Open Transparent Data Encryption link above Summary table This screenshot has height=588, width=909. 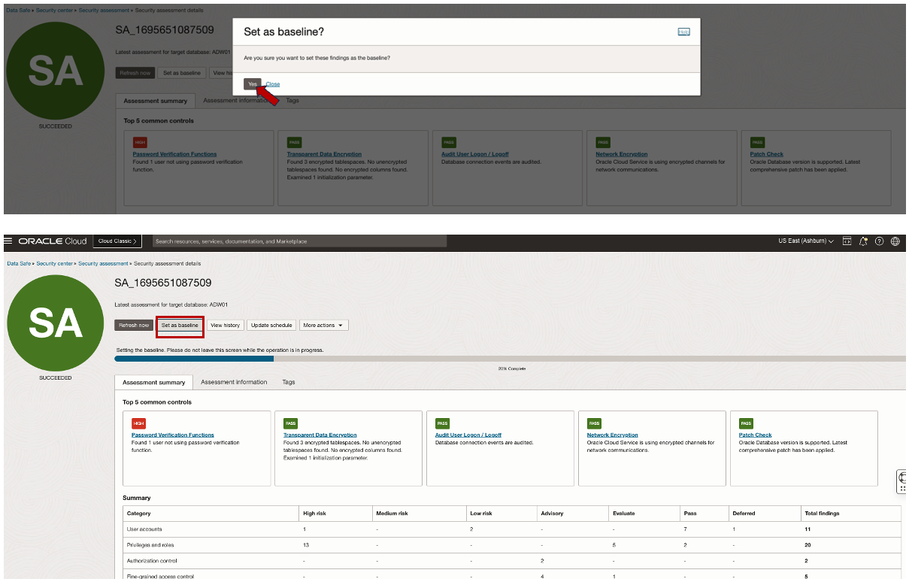click(x=320, y=435)
